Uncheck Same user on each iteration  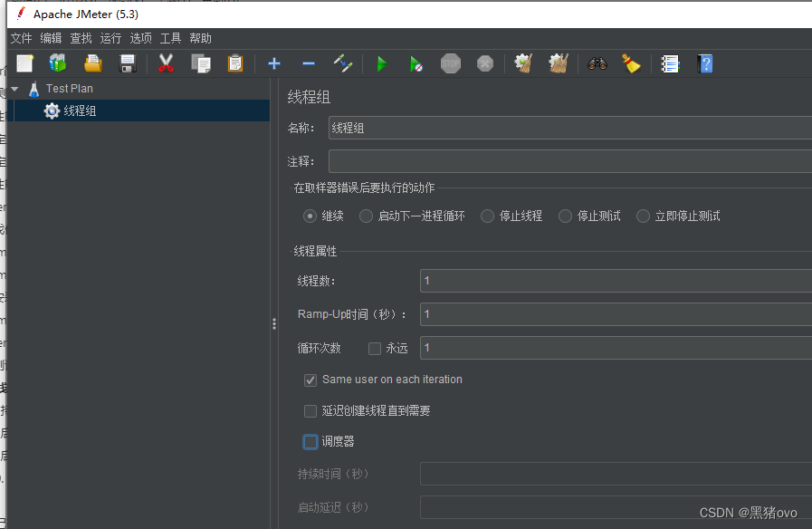click(310, 380)
